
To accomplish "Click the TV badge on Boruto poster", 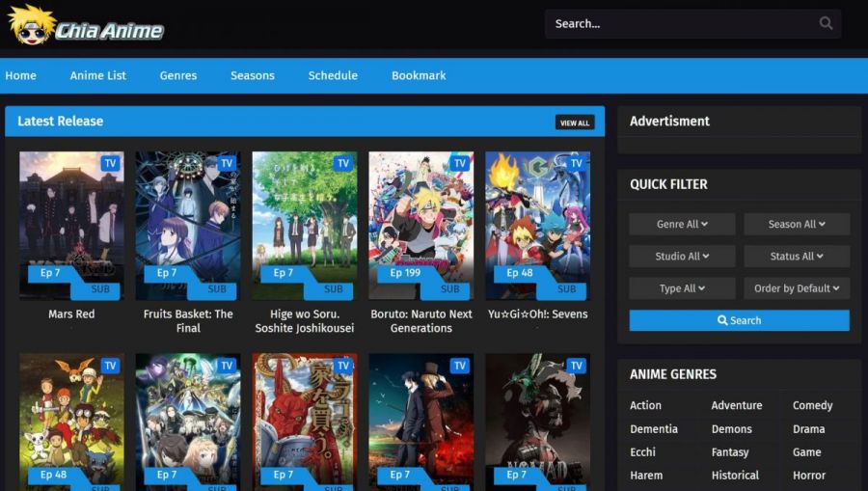I will click(x=459, y=163).
